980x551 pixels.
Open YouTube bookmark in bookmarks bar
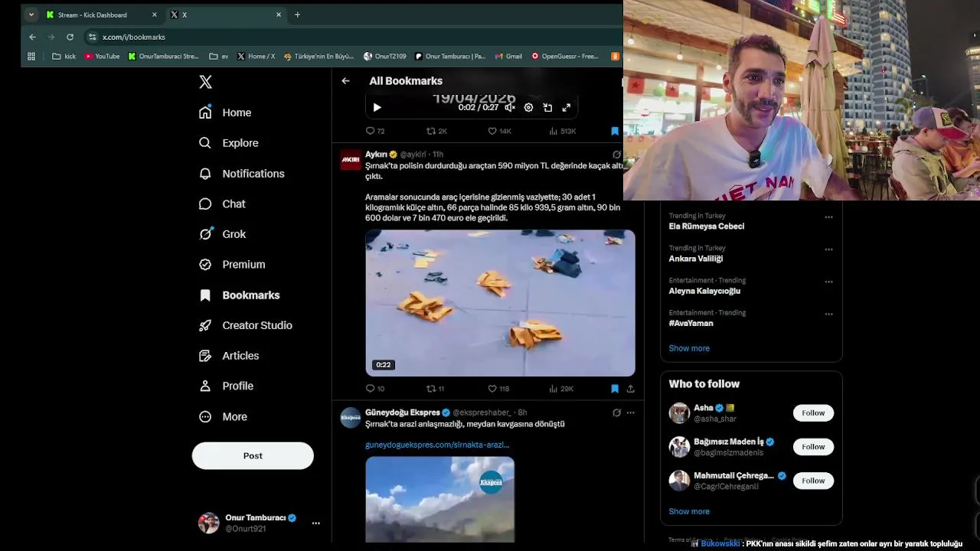(102, 56)
